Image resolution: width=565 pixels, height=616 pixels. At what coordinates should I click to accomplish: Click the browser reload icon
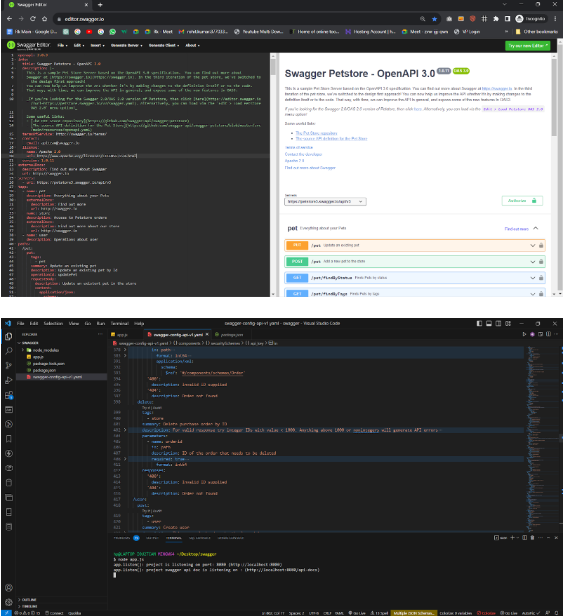click(33, 19)
